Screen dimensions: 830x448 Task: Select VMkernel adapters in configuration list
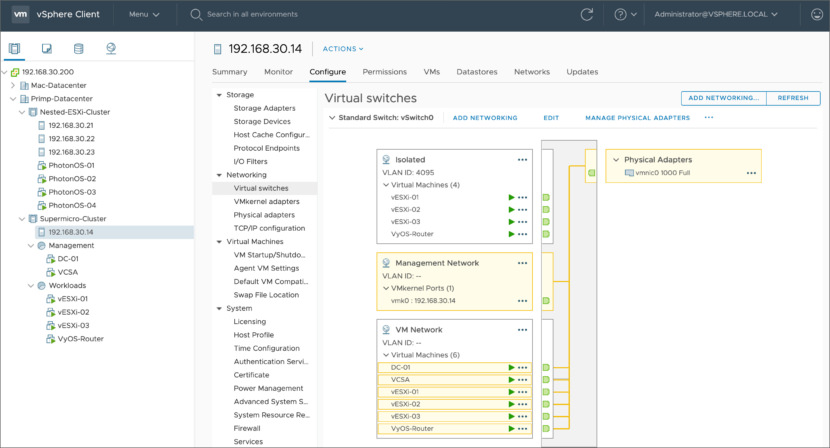tap(265, 201)
